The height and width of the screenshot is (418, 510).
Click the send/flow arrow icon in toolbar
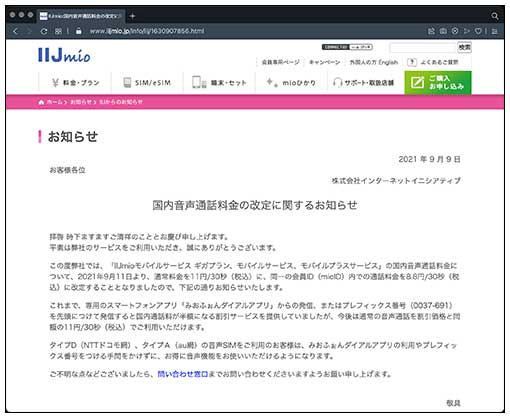coord(467,31)
